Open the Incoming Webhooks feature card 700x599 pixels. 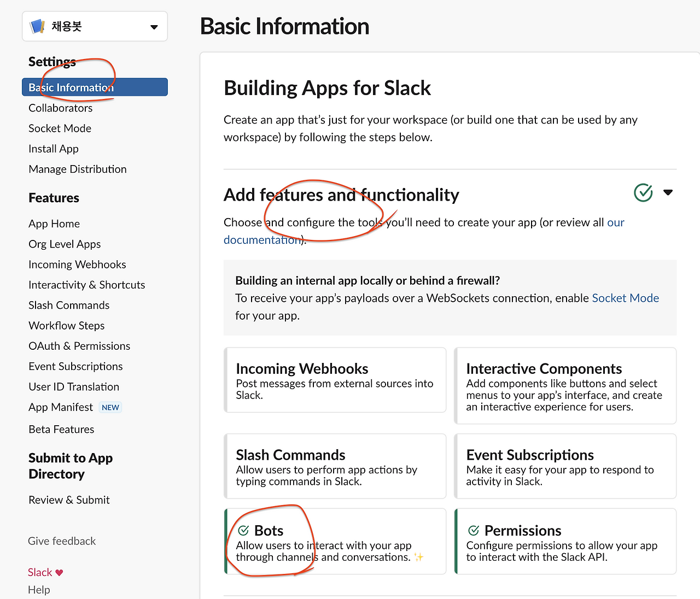tap(335, 380)
